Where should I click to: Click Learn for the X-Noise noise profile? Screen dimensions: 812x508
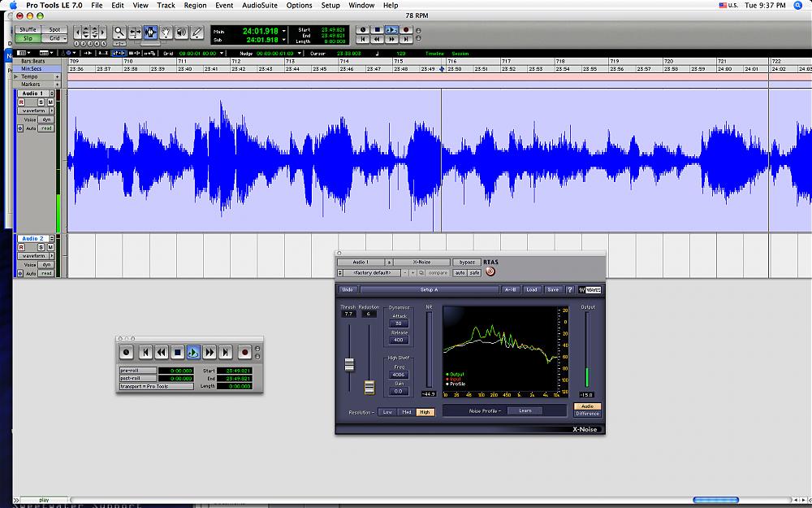click(525, 410)
